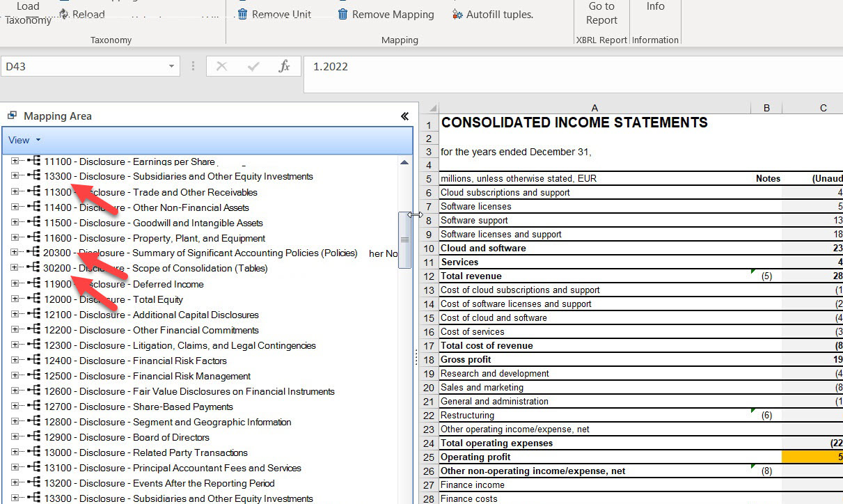Click hierarchy icon of 12200 Other Financial Commitments
This screenshot has height=504, width=843.
coord(33,330)
